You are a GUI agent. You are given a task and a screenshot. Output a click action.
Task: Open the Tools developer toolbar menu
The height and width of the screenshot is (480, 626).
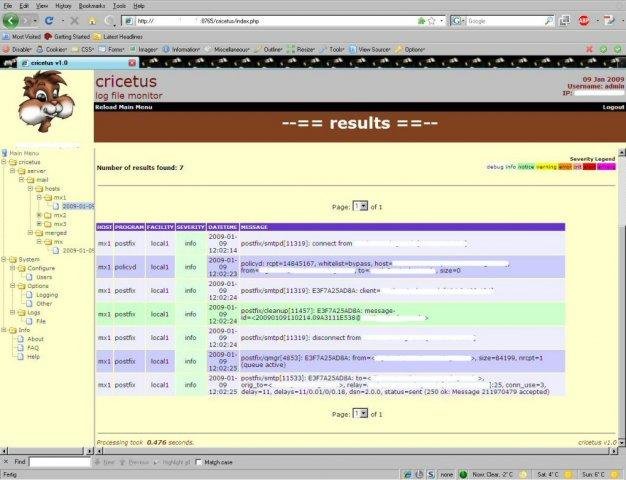tap(332, 50)
